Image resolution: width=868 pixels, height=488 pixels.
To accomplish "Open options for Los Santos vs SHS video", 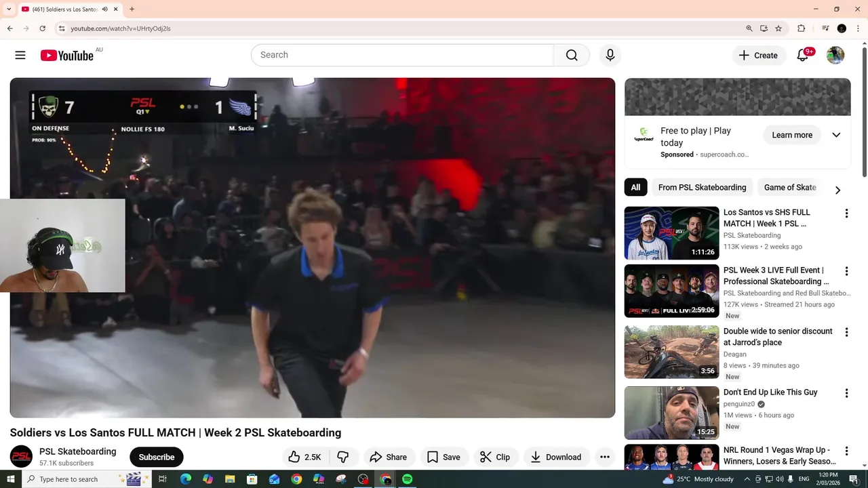I will pos(846,213).
